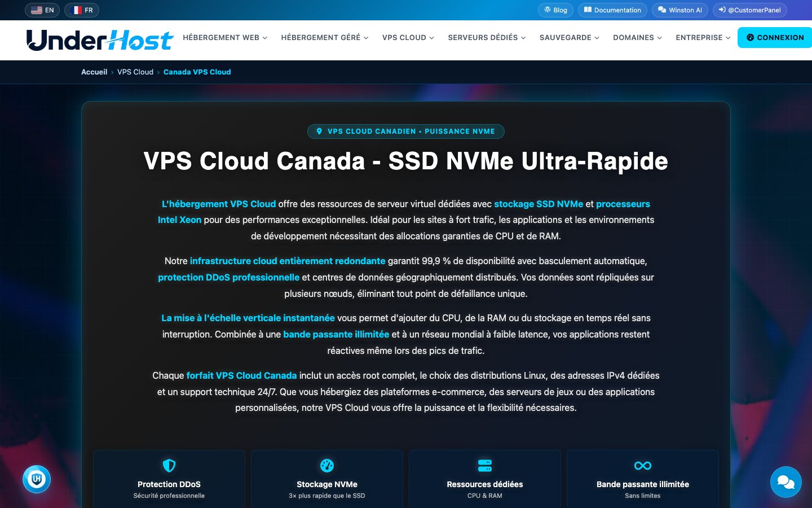Switch language to FR with French flag
812x508 pixels.
pyautogui.click(x=82, y=10)
